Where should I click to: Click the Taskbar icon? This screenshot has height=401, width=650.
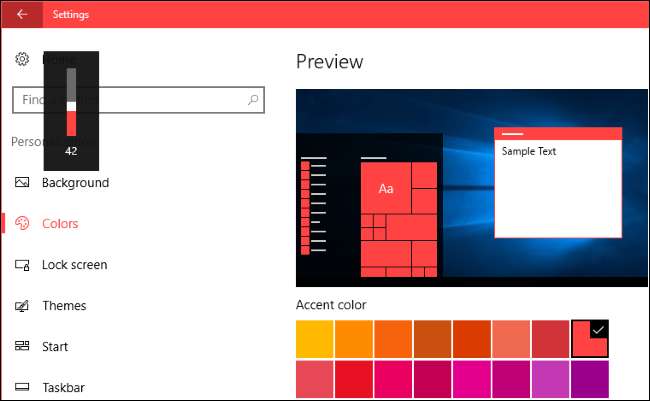(22, 386)
